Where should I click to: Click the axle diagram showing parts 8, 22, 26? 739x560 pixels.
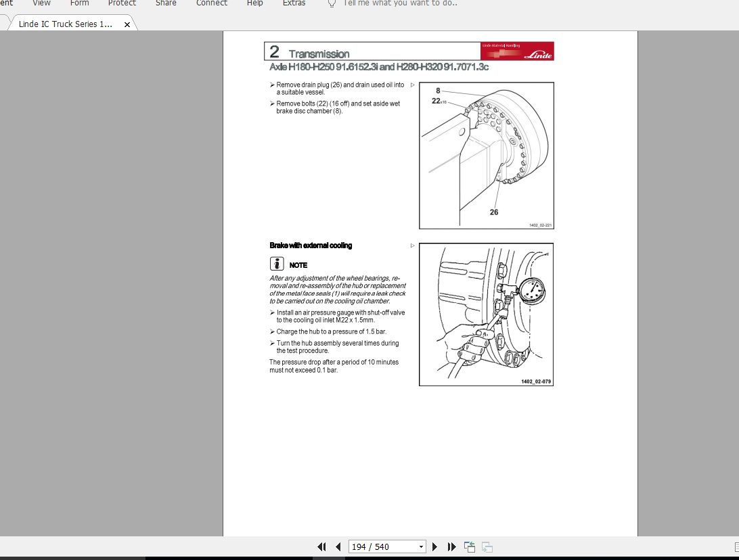point(487,156)
